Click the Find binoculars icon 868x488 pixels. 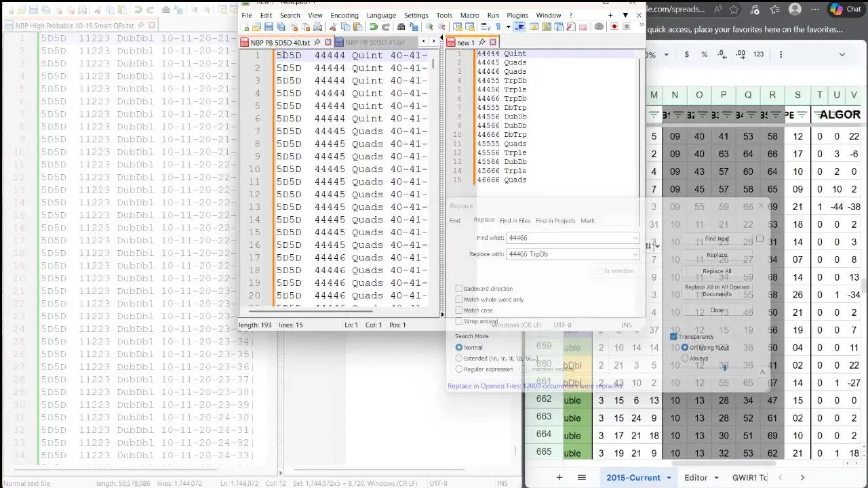coord(401,26)
